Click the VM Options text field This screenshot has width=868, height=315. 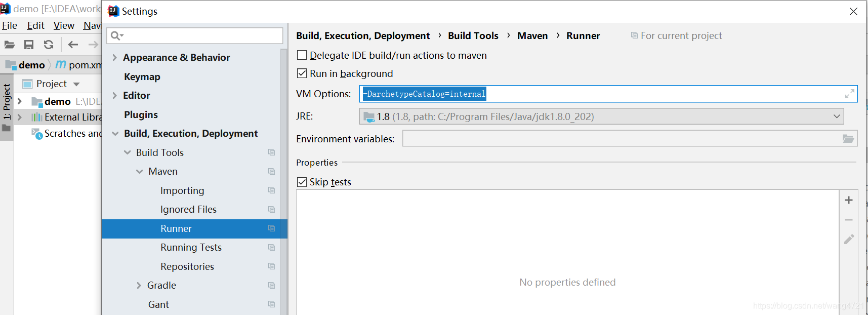coord(608,94)
